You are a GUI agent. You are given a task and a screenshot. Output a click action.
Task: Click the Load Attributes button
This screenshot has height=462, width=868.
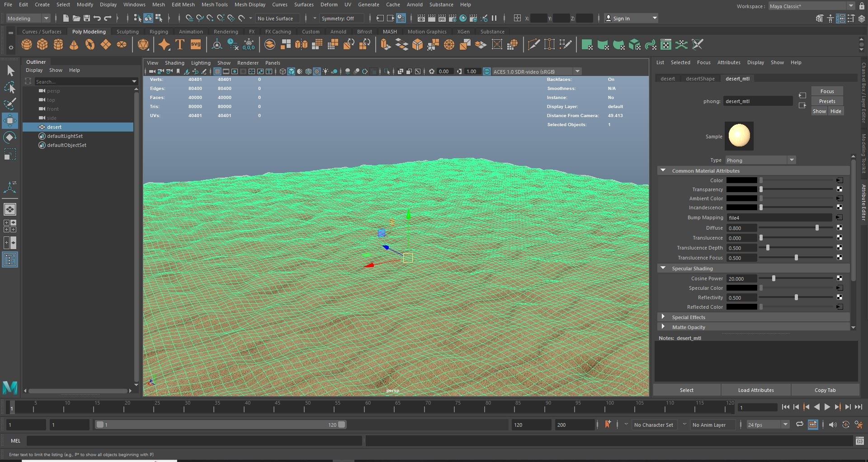pos(756,390)
